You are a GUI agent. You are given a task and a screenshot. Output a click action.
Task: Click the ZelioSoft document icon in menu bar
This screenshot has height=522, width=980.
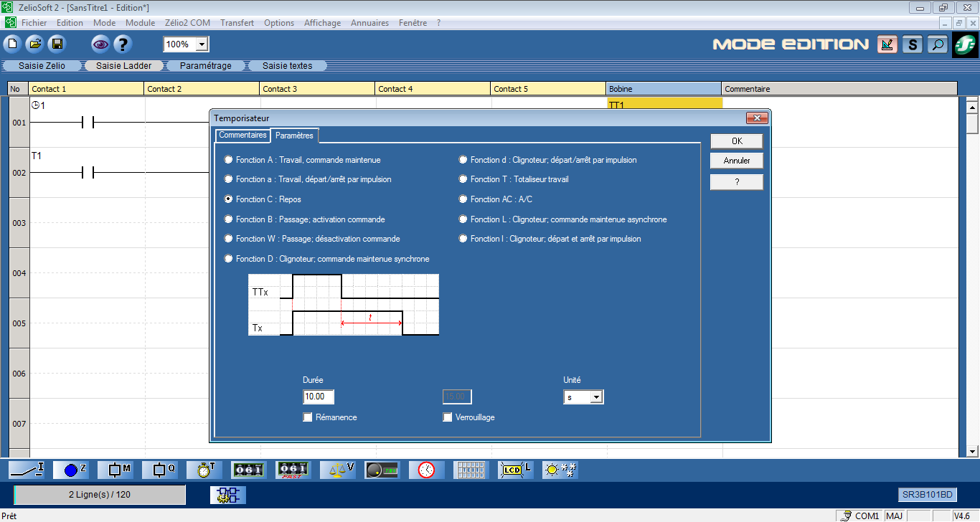click(11, 23)
